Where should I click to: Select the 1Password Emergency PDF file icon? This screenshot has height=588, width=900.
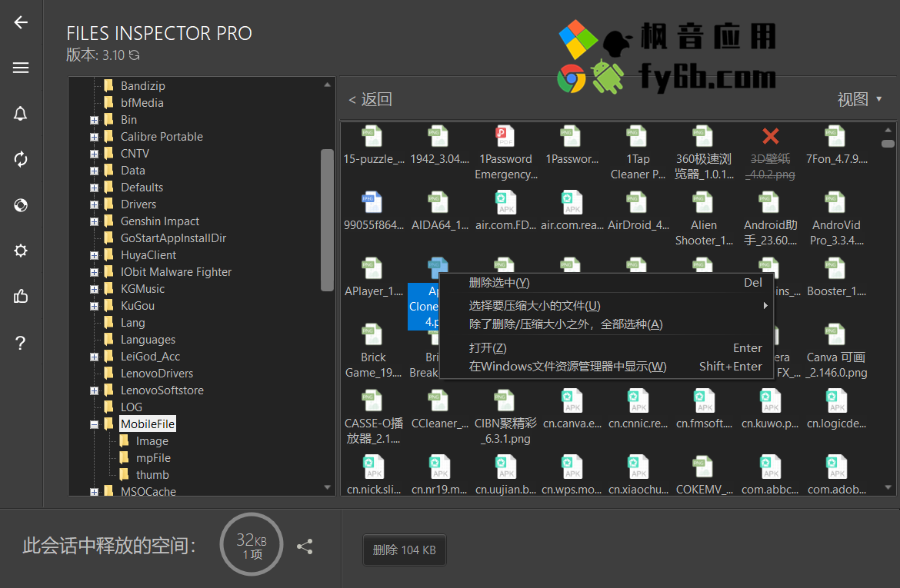click(x=505, y=137)
